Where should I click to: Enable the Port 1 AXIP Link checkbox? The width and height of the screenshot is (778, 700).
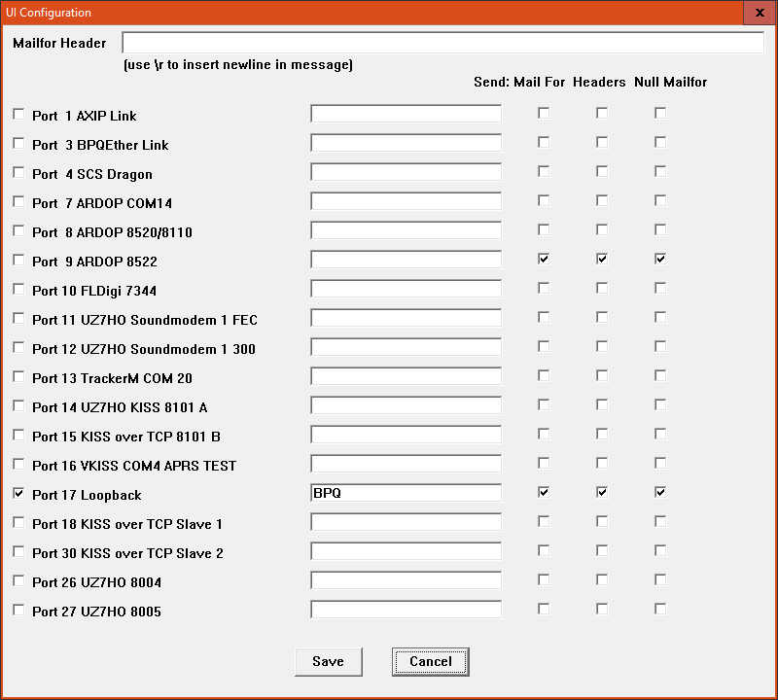18,115
